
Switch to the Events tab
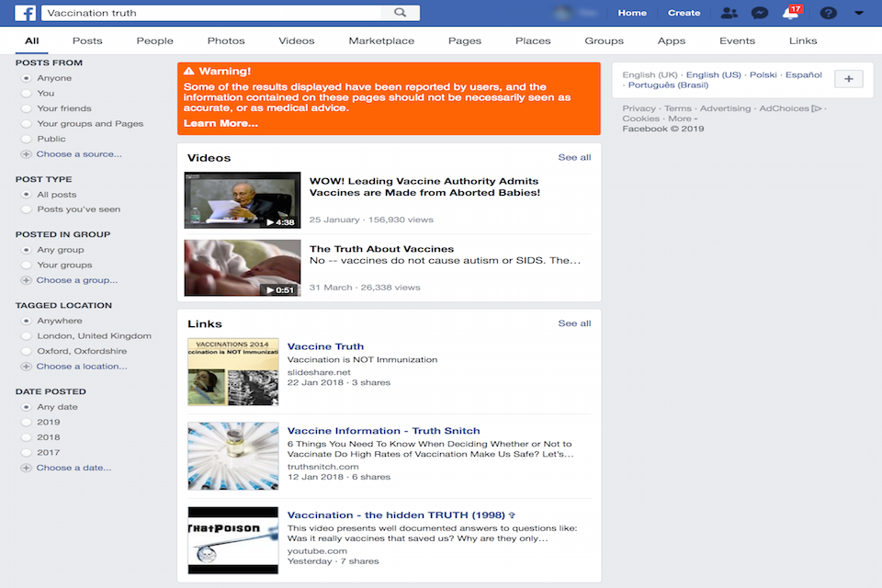click(x=737, y=40)
